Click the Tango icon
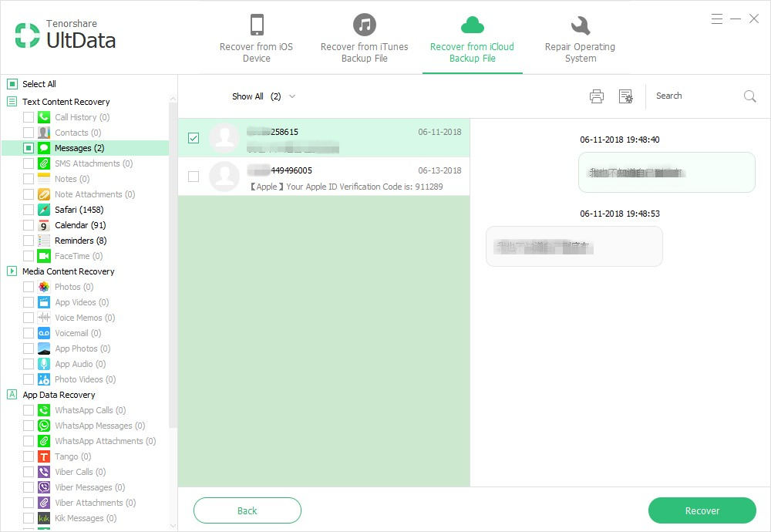The width and height of the screenshot is (771, 532). tap(44, 456)
